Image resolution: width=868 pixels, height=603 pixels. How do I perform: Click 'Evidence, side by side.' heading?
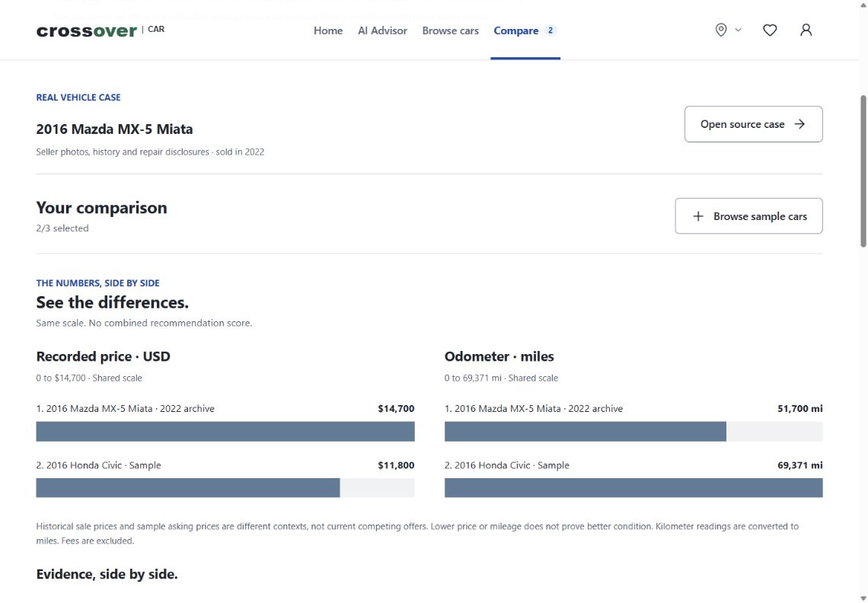pyautogui.click(x=107, y=574)
